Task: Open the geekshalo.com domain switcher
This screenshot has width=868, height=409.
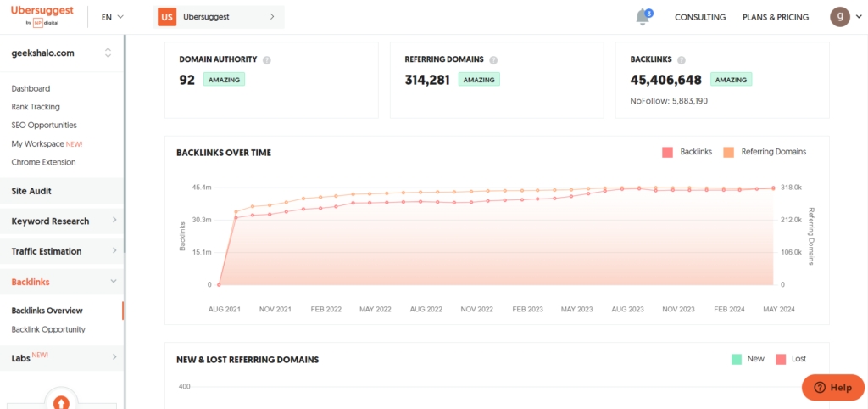Action: 61,53
